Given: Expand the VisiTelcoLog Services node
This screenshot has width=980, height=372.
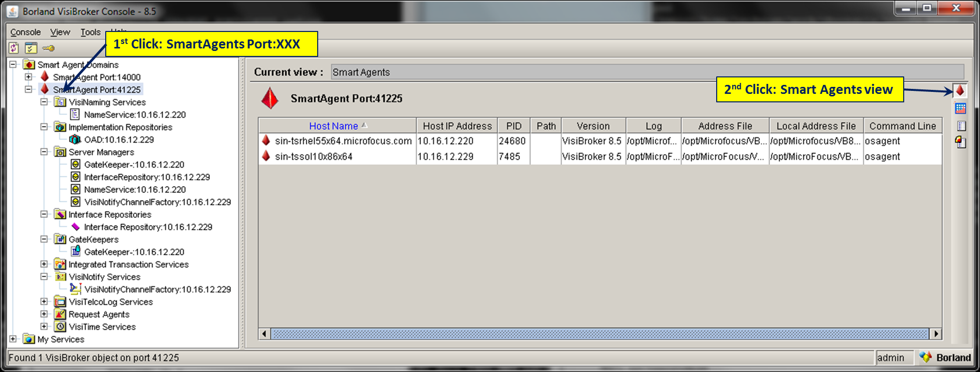Looking at the screenshot, I should coord(44,302).
